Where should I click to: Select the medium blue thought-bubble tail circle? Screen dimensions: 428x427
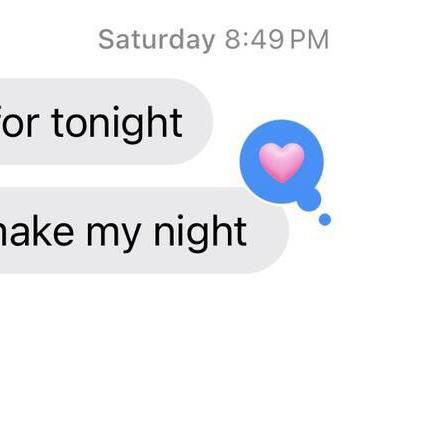(x=310, y=199)
